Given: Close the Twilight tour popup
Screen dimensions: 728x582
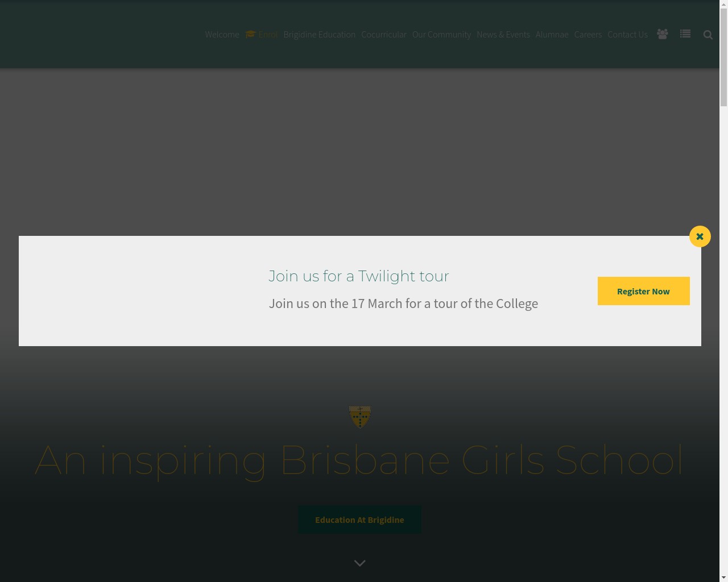Looking at the screenshot, I should pyautogui.click(x=700, y=236).
